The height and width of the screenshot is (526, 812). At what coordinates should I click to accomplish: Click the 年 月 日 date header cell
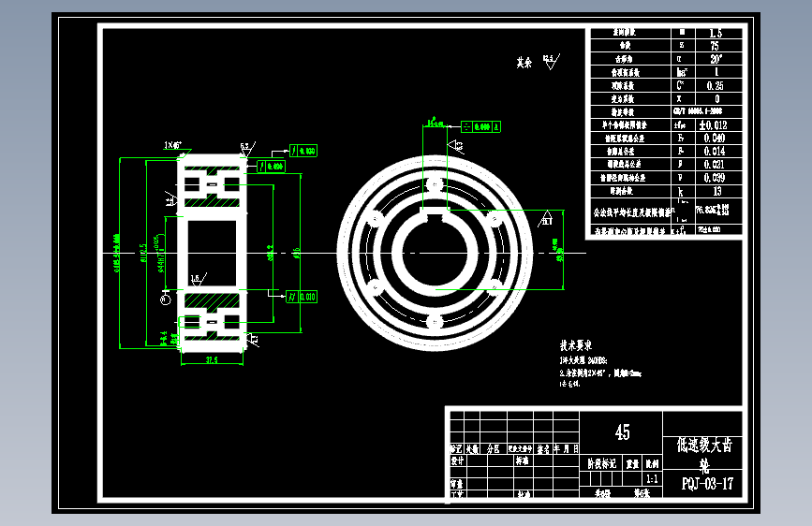pos(566,449)
